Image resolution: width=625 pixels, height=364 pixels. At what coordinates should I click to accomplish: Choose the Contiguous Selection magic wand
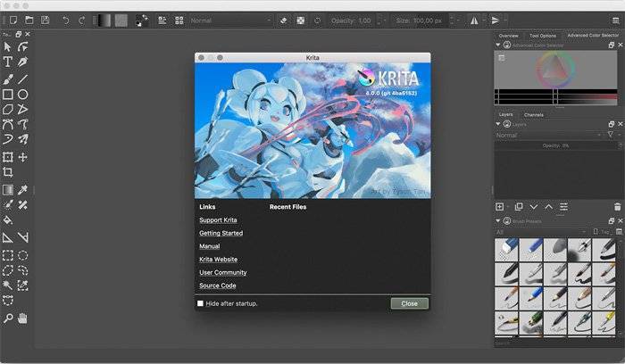(7, 285)
